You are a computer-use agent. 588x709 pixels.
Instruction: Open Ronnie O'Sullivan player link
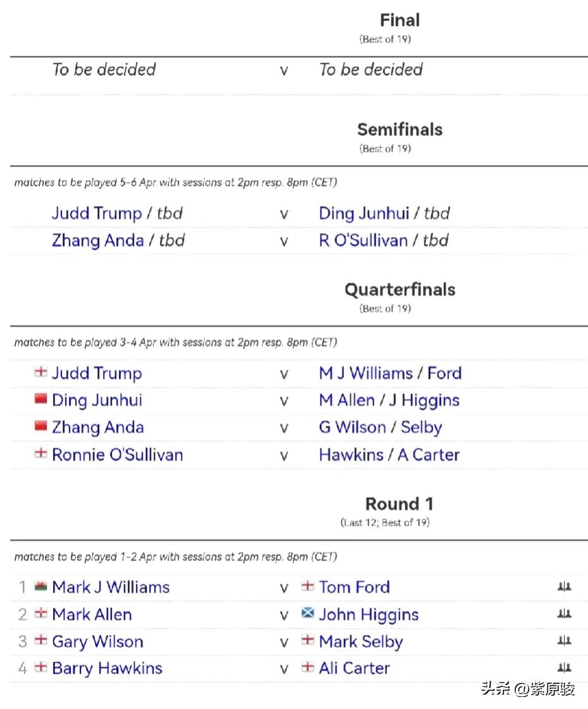118,455
